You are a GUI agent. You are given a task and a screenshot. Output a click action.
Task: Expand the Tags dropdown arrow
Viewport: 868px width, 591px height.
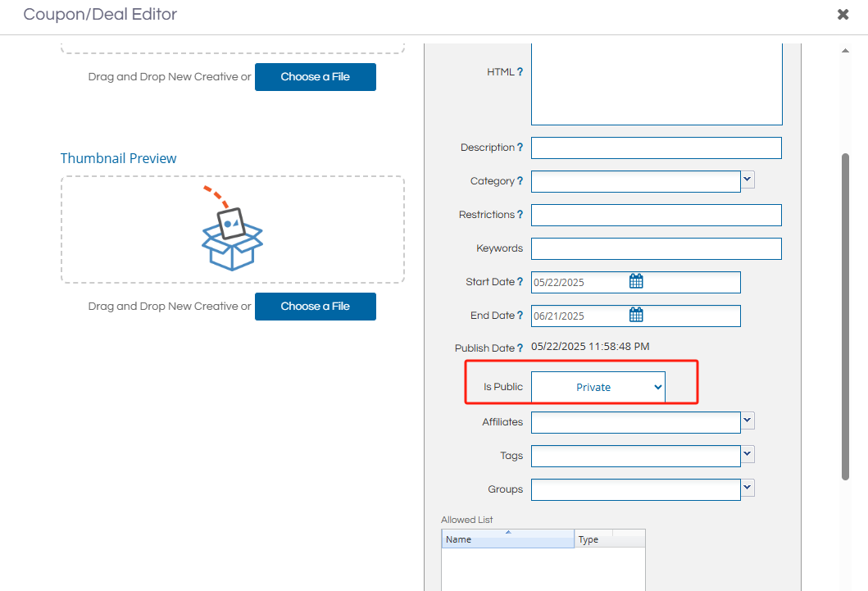coord(748,454)
